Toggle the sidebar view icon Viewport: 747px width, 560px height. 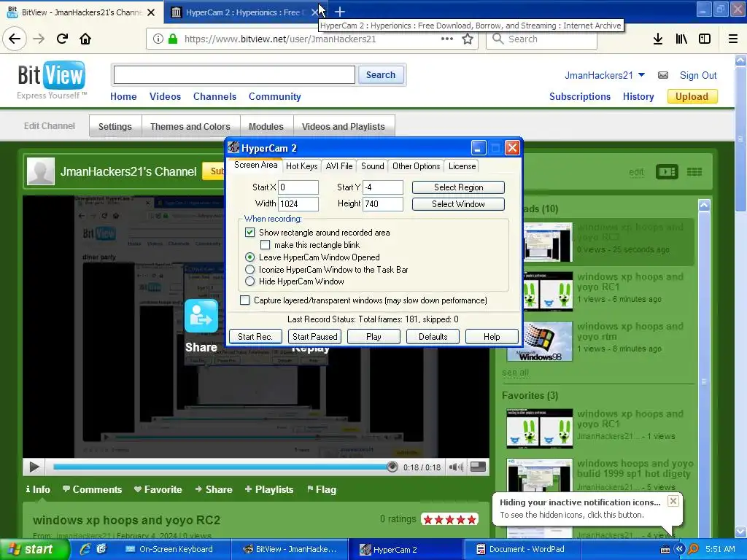(x=705, y=39)
